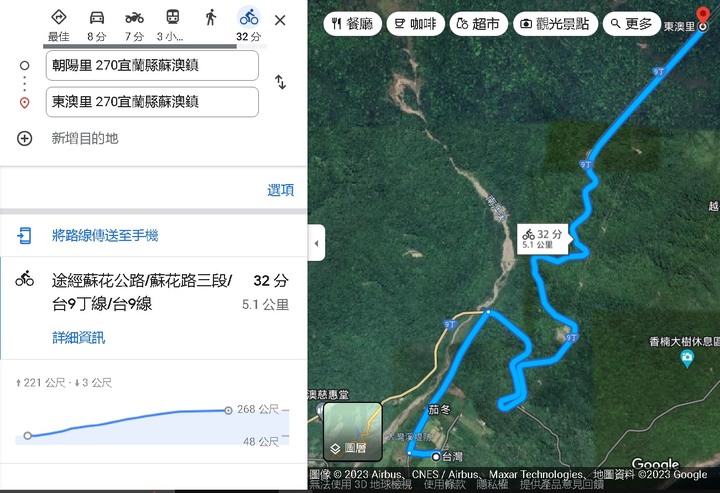Switch to driving mode car icon
720x493 pixels.
point(97,17)
